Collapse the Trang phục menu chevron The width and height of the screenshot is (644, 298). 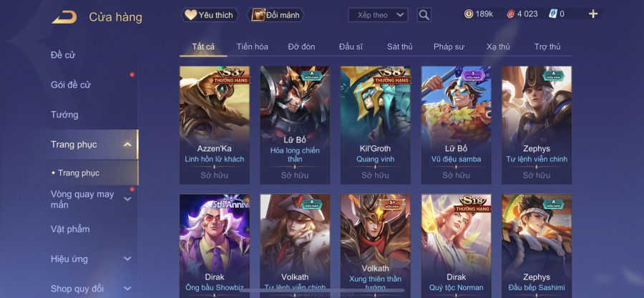point(127,145)
